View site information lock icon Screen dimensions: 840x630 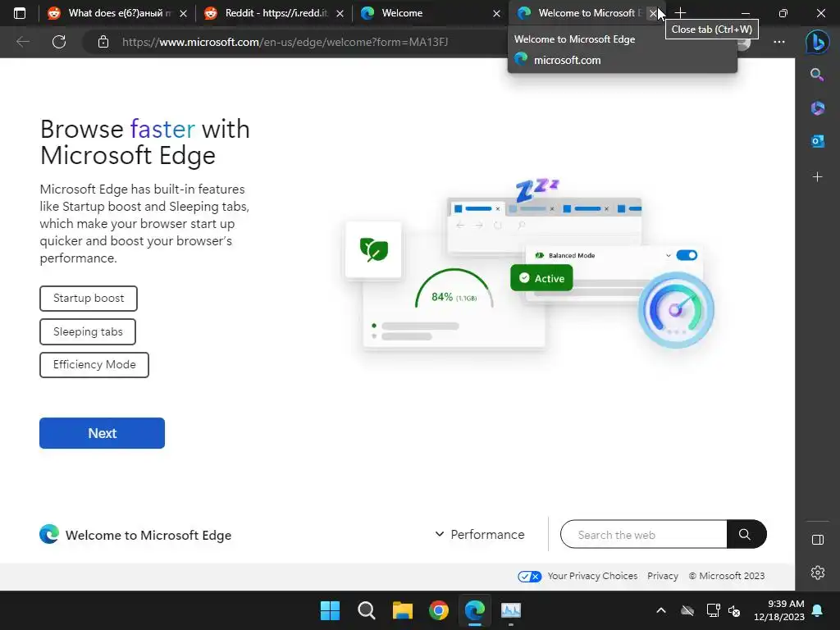[x=103, y=41]
